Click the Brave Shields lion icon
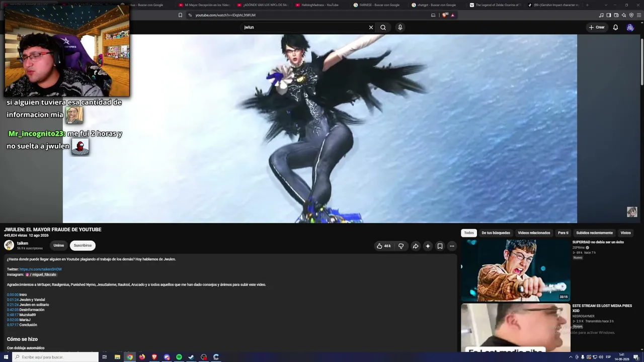 [x=445, y=15]
